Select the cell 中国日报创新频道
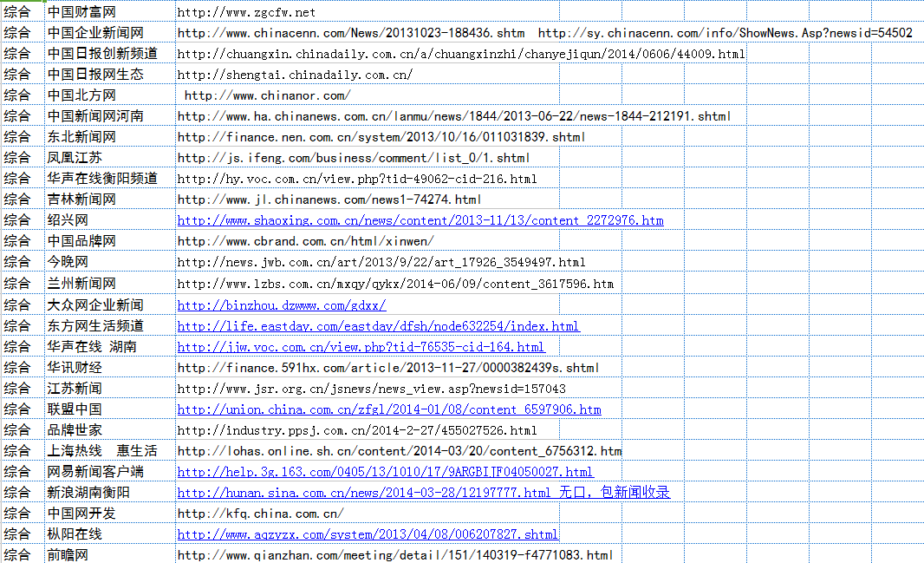 click(x=109, y=54)
